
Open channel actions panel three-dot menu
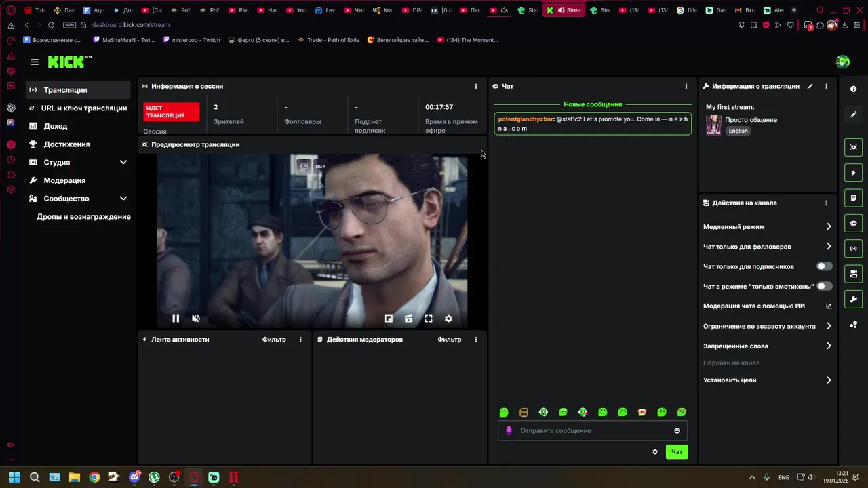pyautogui.click(x=826, y=203)
